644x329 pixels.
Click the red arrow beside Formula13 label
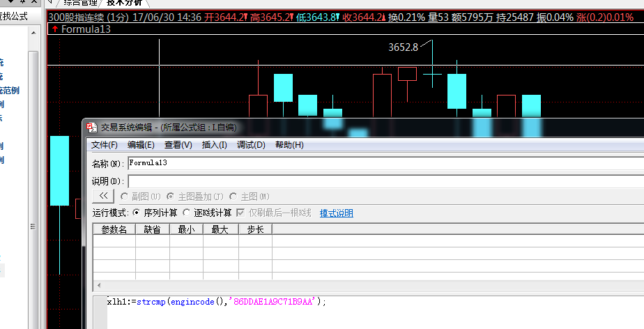pyautogui.click(x=55, y=29)
